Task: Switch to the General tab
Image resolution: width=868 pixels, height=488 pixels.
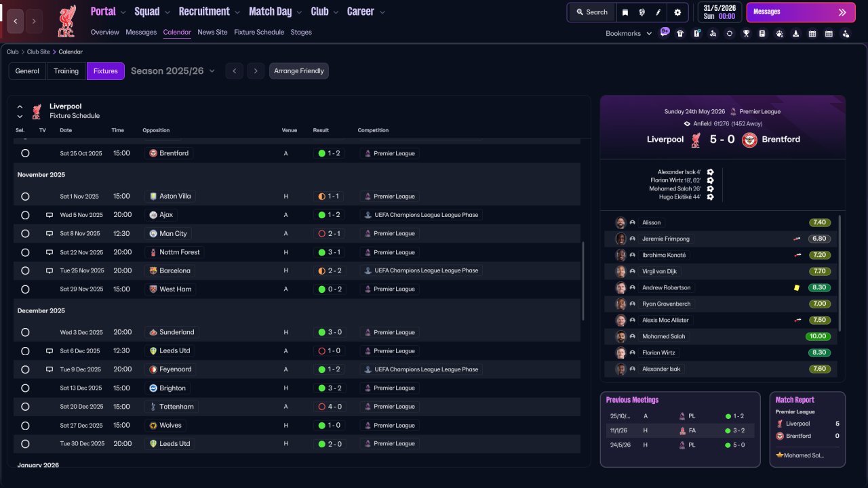Action: (x=27, y=71)
